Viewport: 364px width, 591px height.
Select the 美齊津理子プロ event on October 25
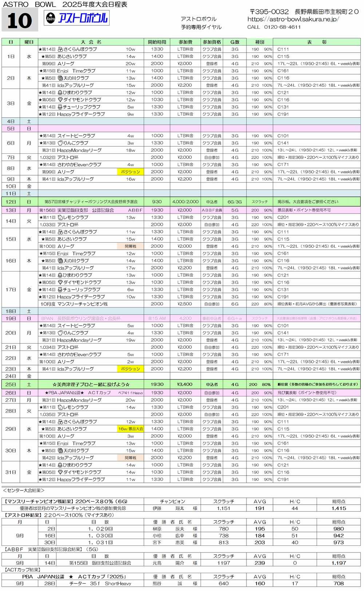pos(91,384)
